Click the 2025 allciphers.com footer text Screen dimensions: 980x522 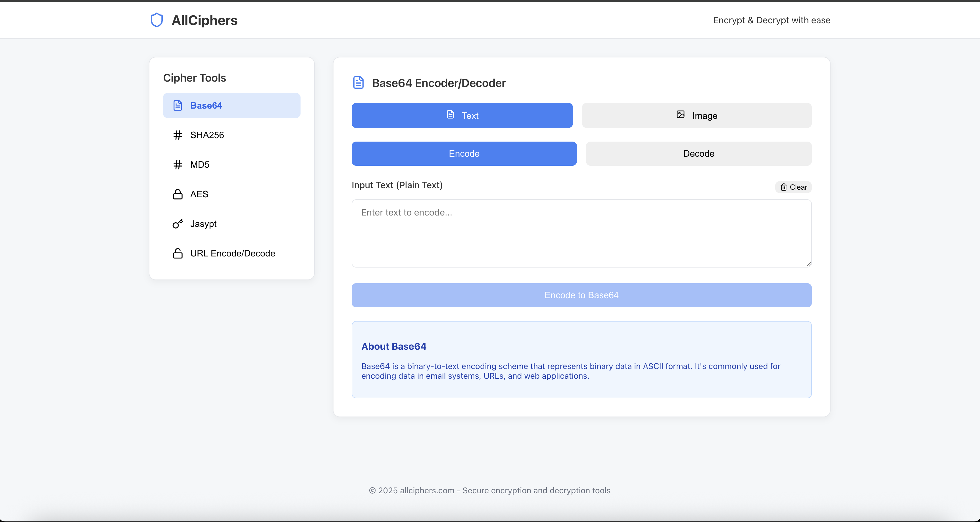tap(490, 490)
